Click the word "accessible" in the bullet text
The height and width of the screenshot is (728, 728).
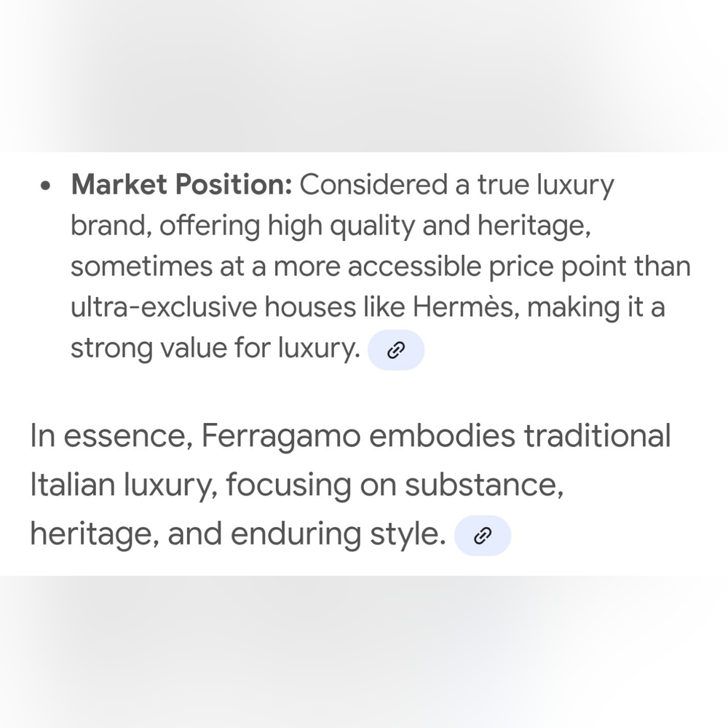pos(414,266)
